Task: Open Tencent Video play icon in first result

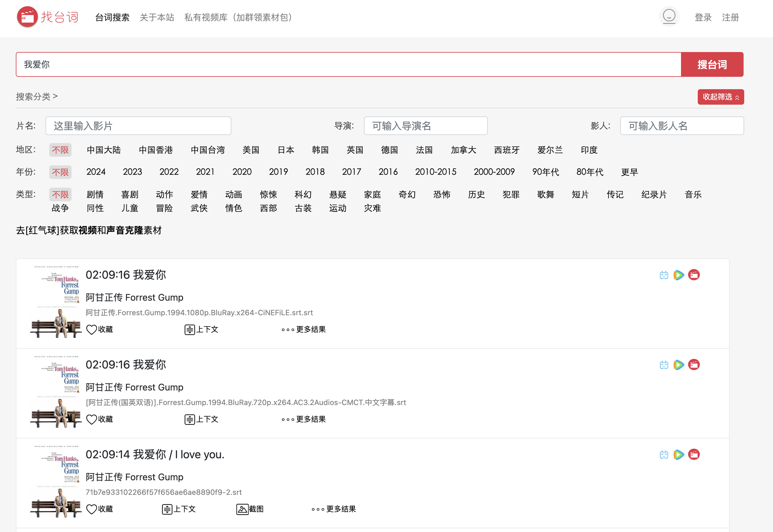Action: point(679,275)
